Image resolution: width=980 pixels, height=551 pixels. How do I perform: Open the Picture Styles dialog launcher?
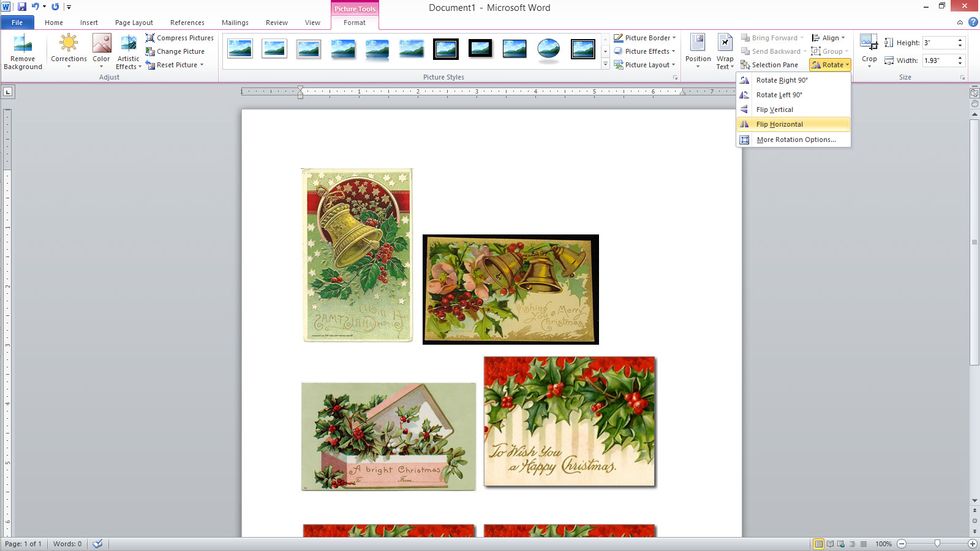675,77
